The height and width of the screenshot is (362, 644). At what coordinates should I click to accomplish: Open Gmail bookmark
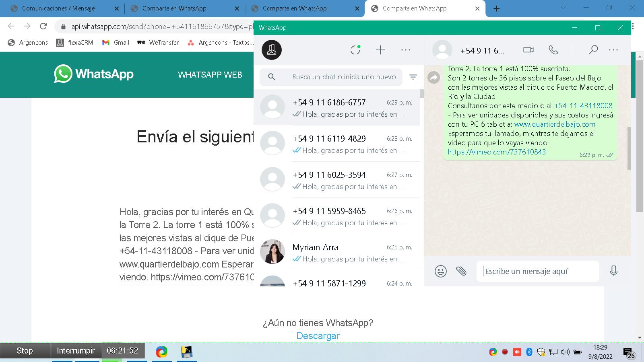pyautogui.click(x=116, y=43)
